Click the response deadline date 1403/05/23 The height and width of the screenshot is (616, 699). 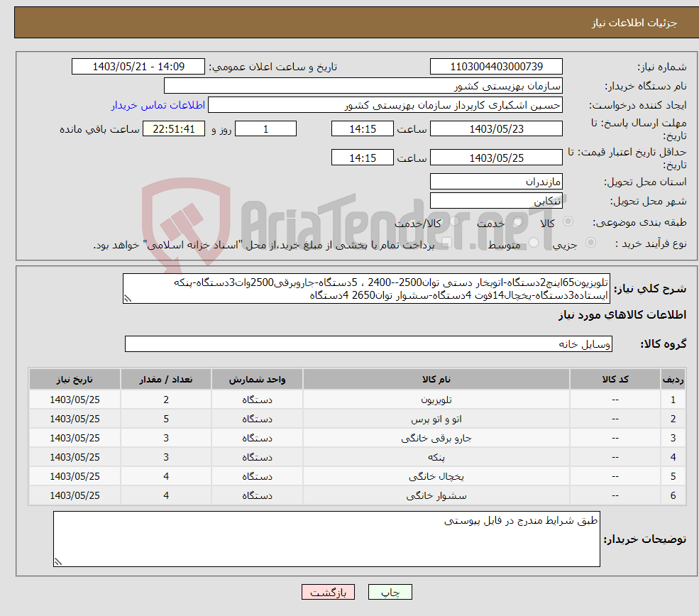click(x=496, y=129)
